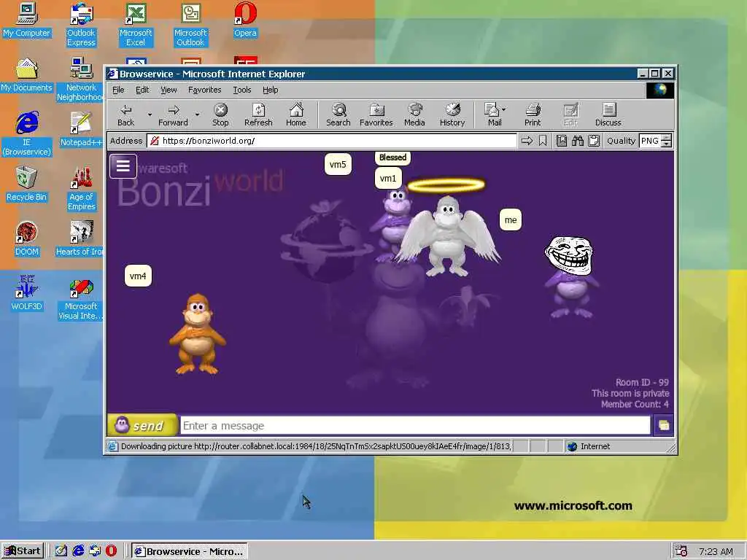Click the image icon right of the message box

click(663, 425)
